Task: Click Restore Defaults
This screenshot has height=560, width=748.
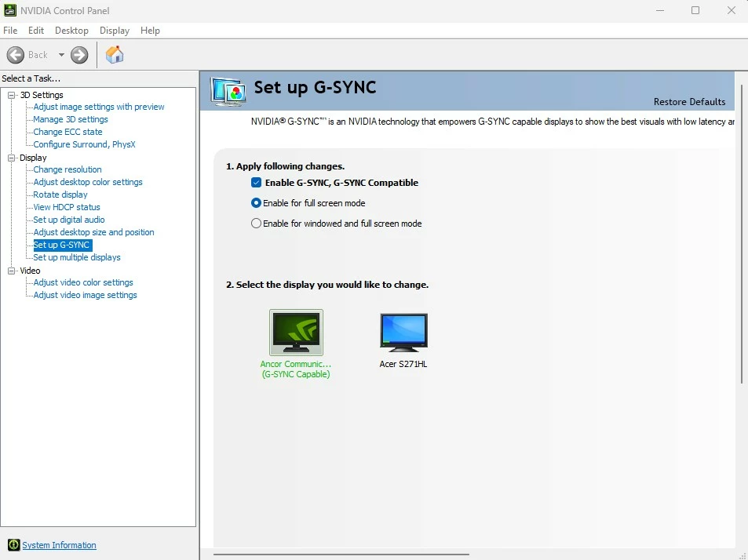Action: tap(689, 102)
